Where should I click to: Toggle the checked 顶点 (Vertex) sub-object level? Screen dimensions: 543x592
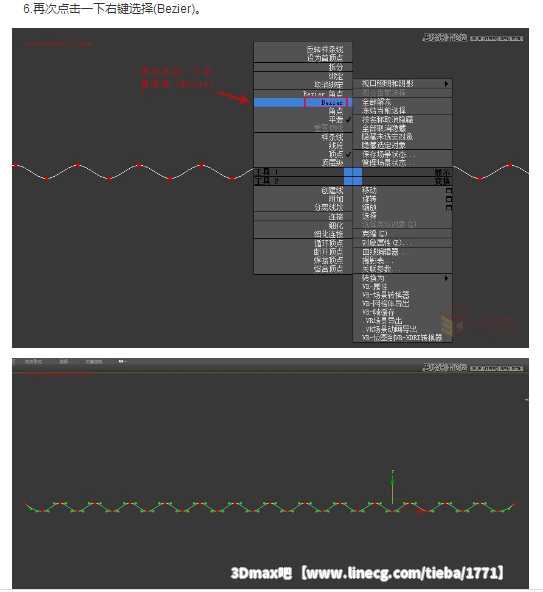[x=336, y=154]
